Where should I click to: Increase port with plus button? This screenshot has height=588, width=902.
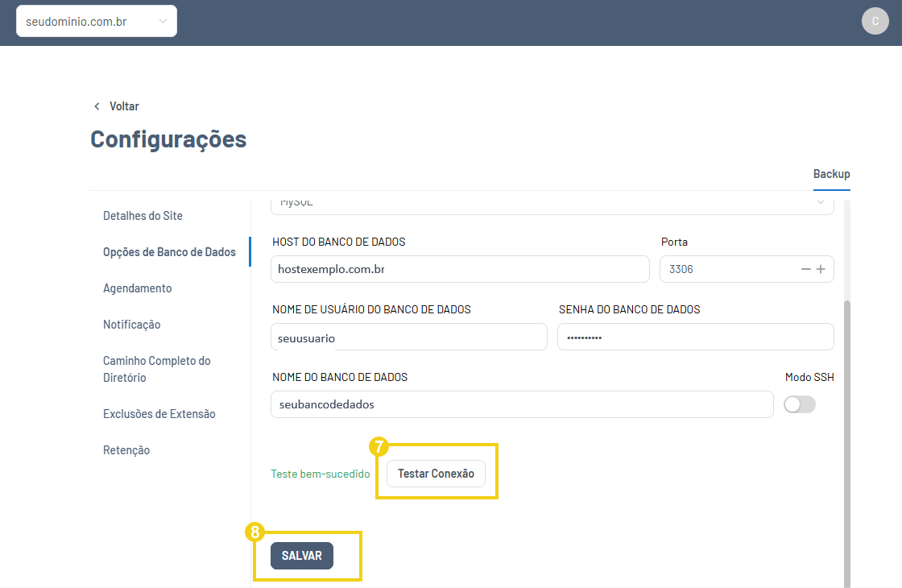point(821,269)
